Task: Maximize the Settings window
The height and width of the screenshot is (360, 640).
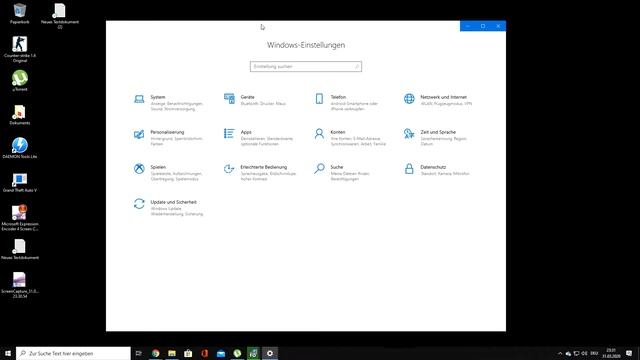Action: pos(483,26)
